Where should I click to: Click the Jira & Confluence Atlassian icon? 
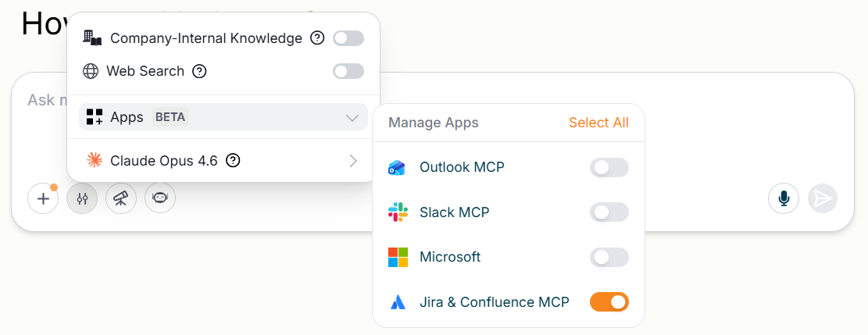tap(398, 302)
